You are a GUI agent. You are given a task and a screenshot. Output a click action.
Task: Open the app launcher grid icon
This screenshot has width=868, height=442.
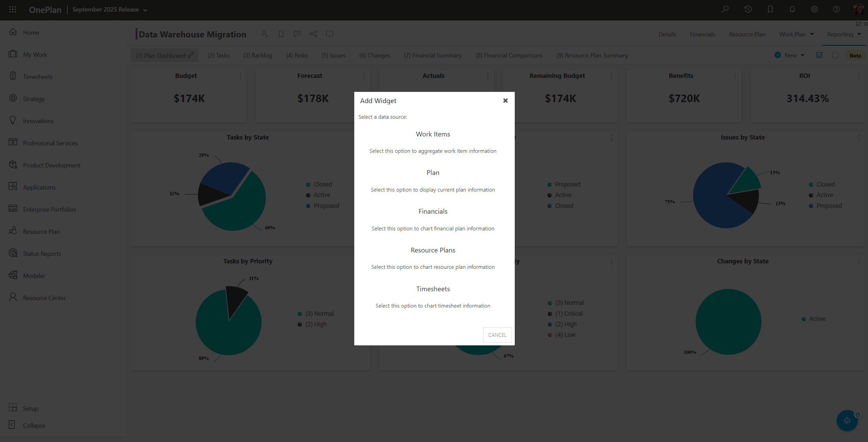(13, 10)
